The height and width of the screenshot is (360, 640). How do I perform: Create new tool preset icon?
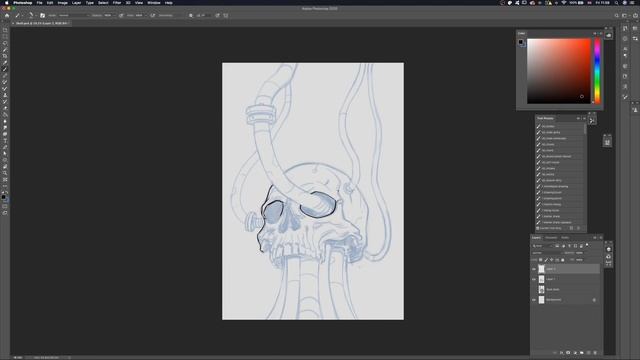571,228
